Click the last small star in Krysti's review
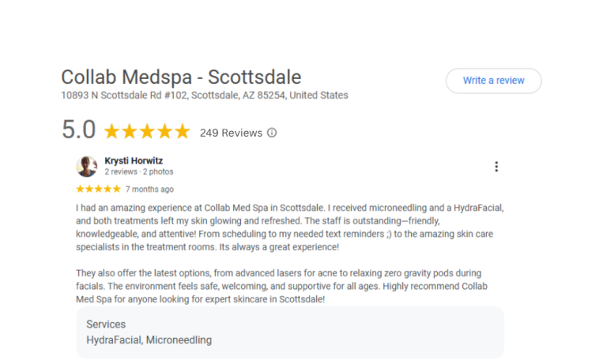The image size is (607, 364). click(118, 190)
